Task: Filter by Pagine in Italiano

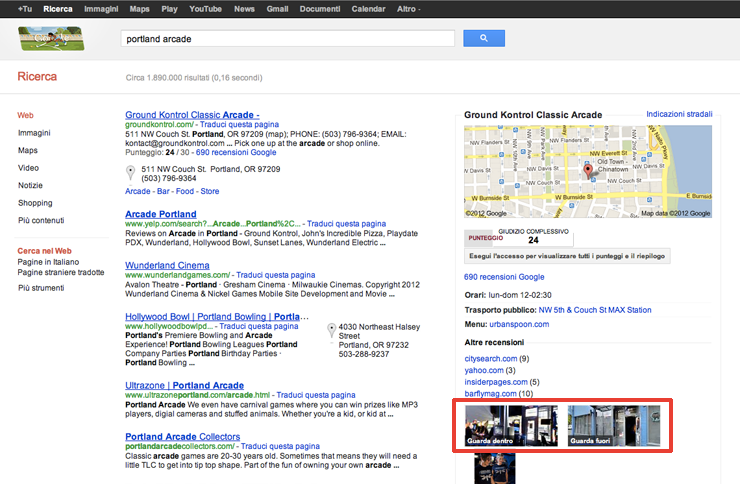Action: click(x=48, y=262)
